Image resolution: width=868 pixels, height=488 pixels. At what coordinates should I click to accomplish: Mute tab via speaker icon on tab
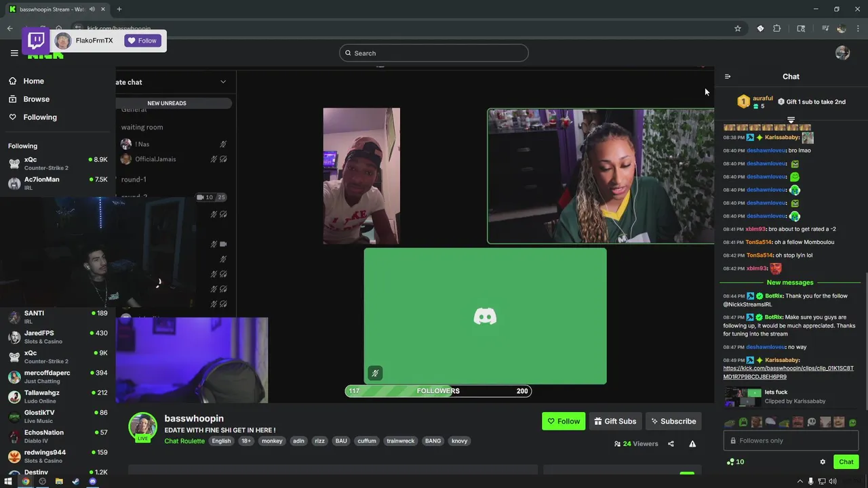tap(92, 9)
